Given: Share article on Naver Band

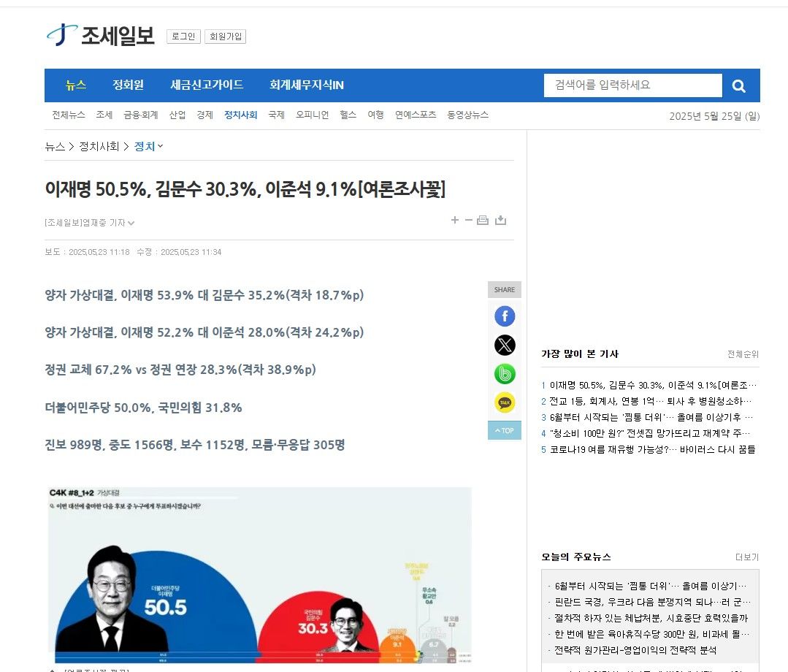Looking at the screenshot, I should pos(505,373).
